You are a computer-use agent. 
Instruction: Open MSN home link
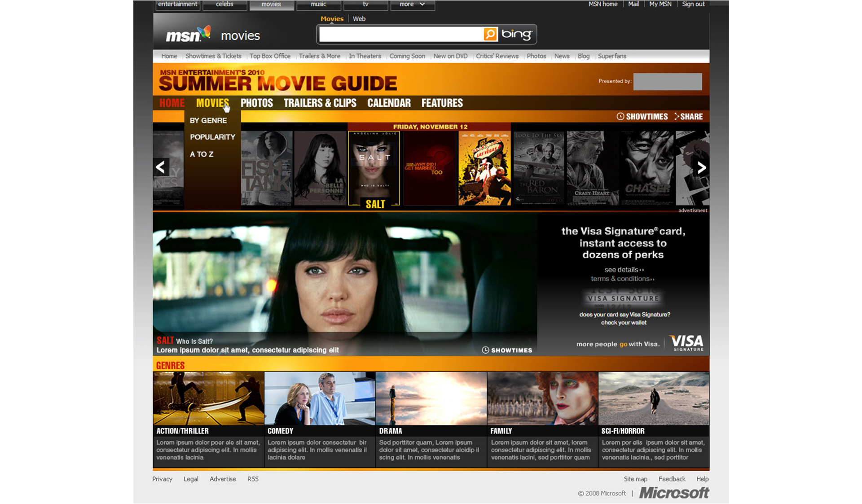tap(603, 4)
